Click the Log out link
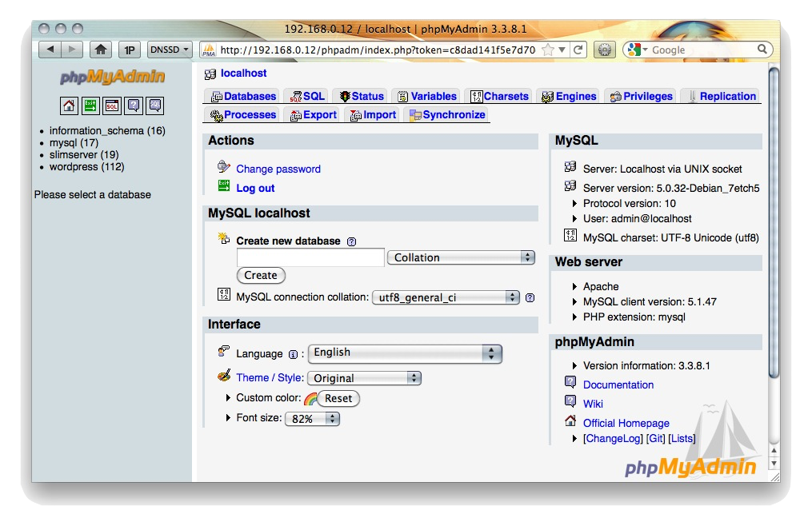Image resolution: width=812 pixels, height=526 pixels. point(255,189)
